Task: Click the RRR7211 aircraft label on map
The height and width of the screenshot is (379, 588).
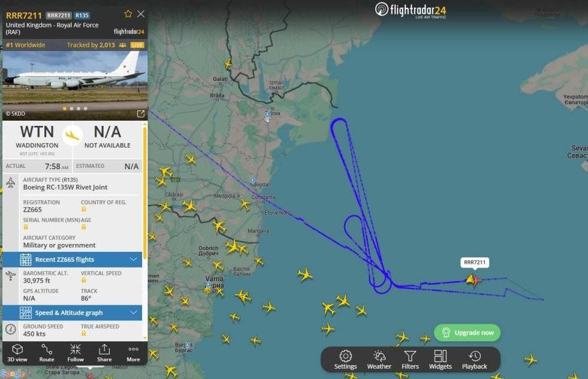Action: coord(474,262)
